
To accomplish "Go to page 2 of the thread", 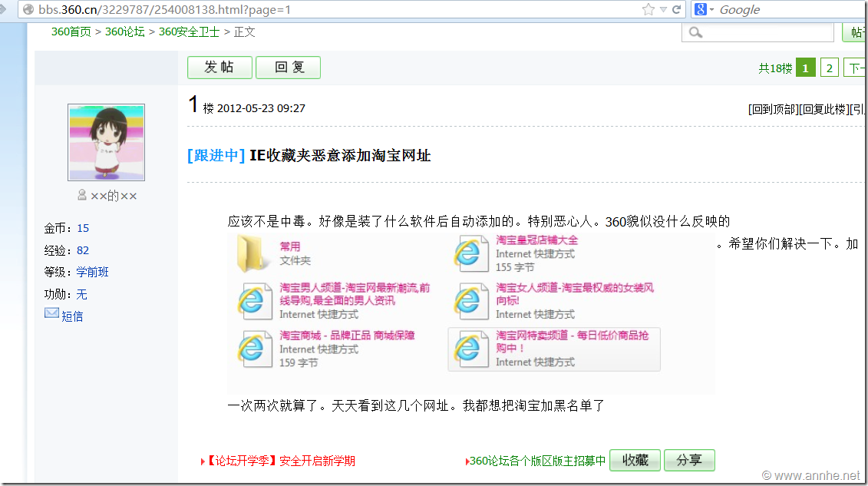I will coord(829,68).
